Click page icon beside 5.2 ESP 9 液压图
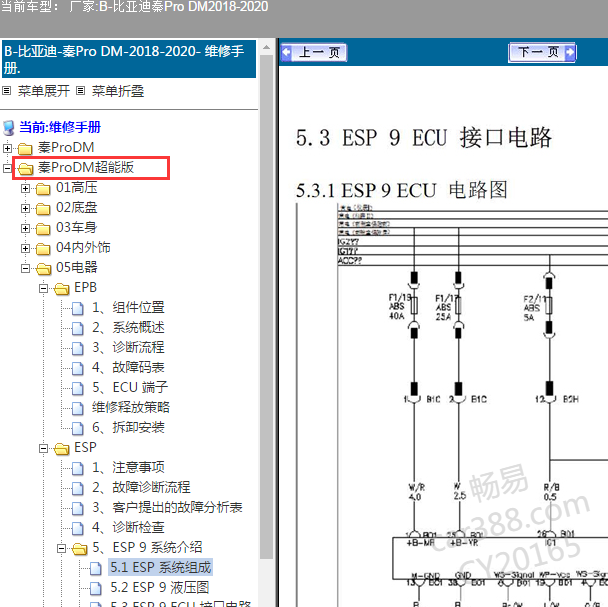Viewport: 608px width, 607px height. click(96, 589)
